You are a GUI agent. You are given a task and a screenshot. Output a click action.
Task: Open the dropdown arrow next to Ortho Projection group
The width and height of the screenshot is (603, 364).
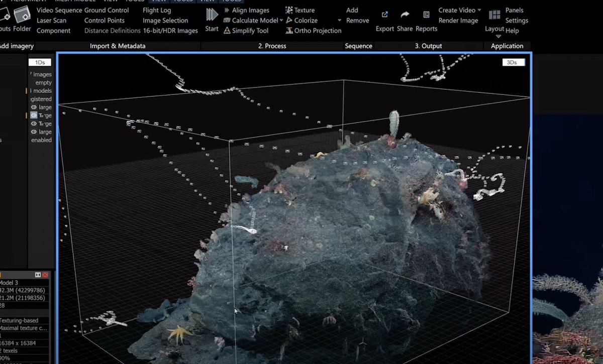(x=340, y=21)
